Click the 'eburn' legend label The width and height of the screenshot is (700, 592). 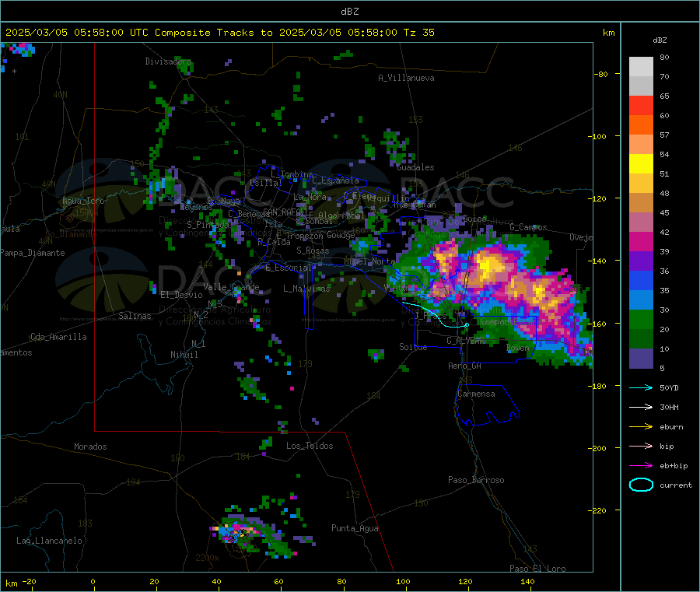(671, 427)
